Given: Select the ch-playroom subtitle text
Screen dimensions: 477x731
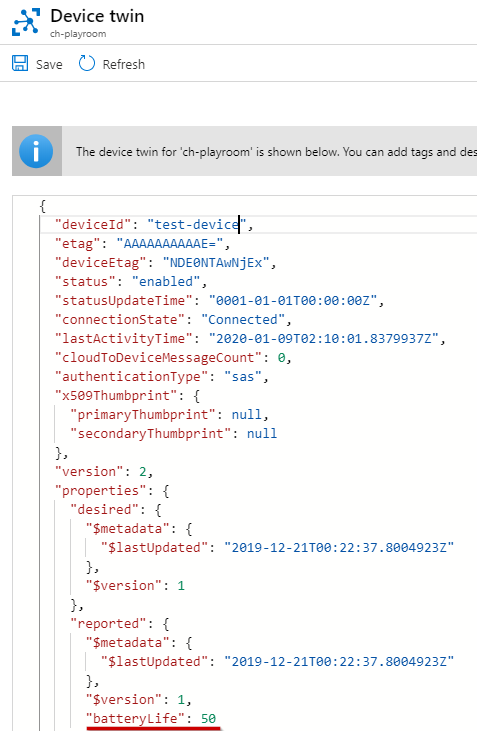Looking at the screenshot, I should (x=78, y=34).
